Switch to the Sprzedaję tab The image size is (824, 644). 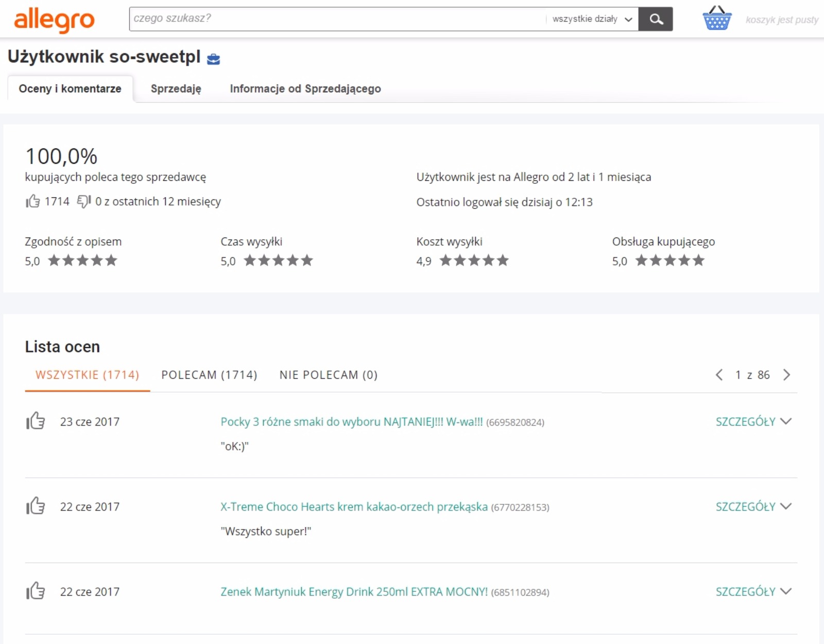click(x=176, y=89)
